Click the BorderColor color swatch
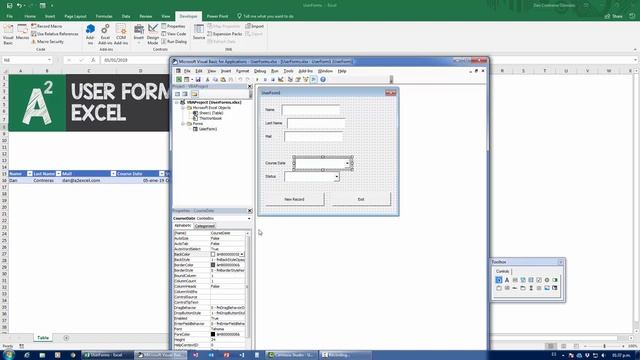This screenshot has width=640, height=360. 213,265
